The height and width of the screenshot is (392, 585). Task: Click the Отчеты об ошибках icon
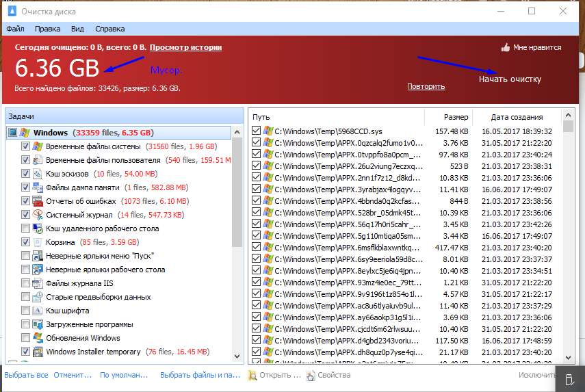[x=38, y=201]
